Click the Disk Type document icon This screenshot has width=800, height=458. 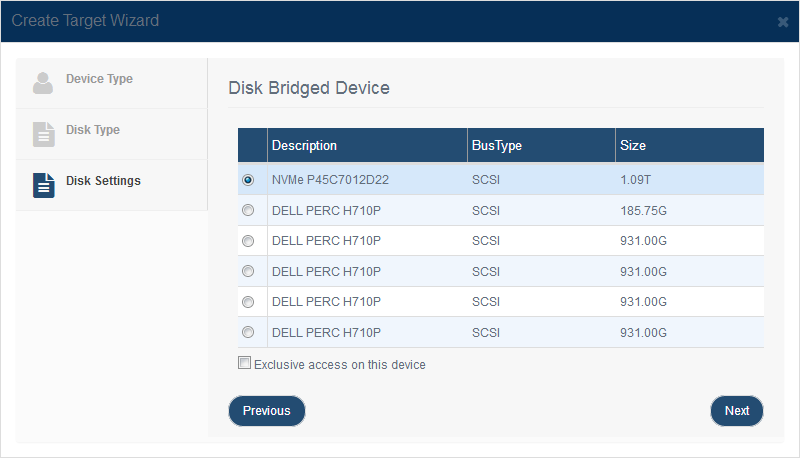43,134
